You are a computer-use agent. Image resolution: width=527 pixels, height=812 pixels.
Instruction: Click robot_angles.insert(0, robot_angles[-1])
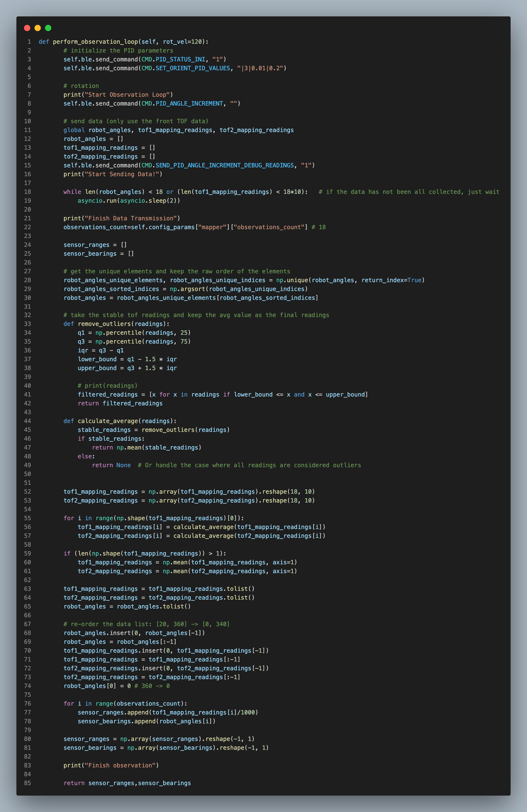134,633
